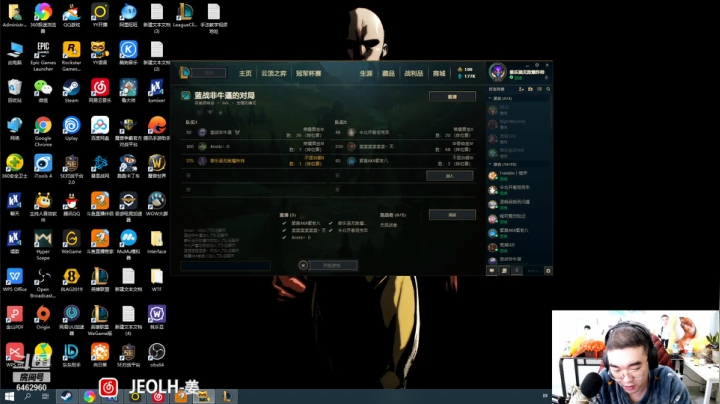Open the Collection tab
The width and height of the screenshot is (720, 404).
click(x=388, y=73)
